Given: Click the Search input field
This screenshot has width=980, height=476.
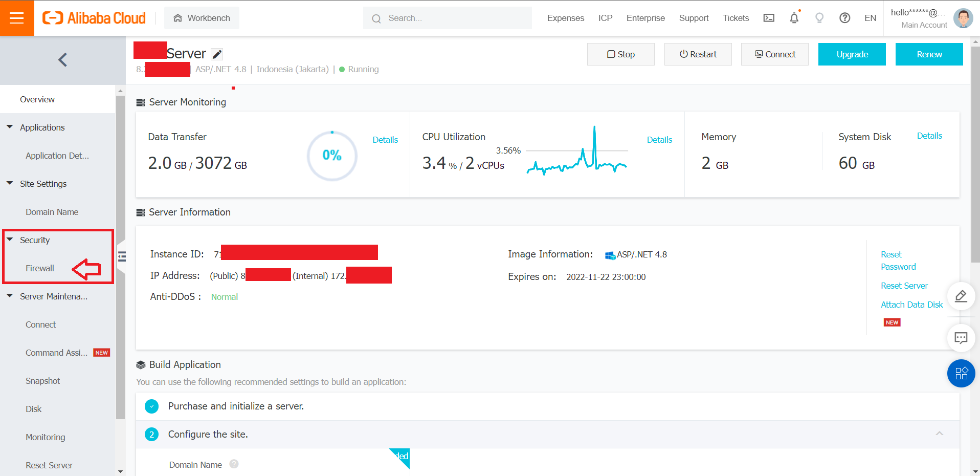Looking at the screenshot, I should [x=448, y=18].
